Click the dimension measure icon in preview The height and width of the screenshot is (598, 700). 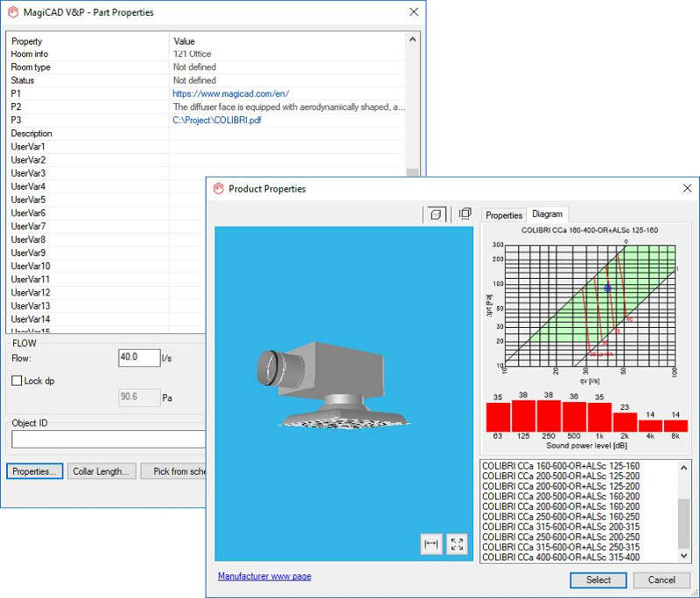point(430,544)
